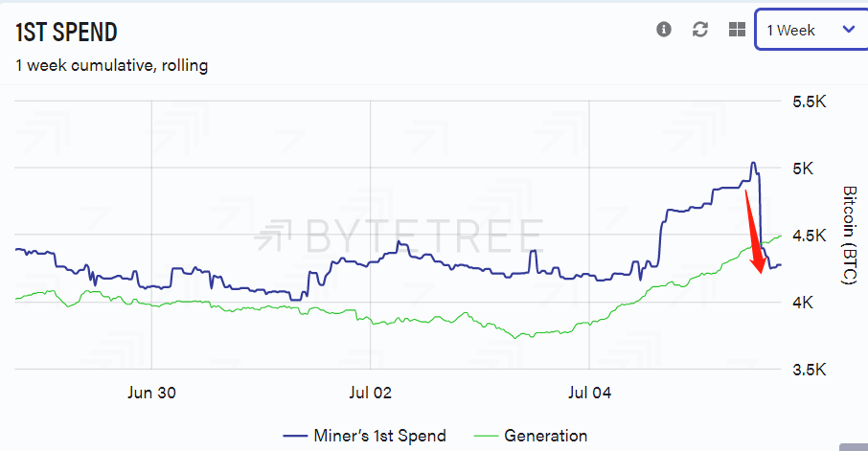Click the 1ST SPEND chart title

[66, 33]
